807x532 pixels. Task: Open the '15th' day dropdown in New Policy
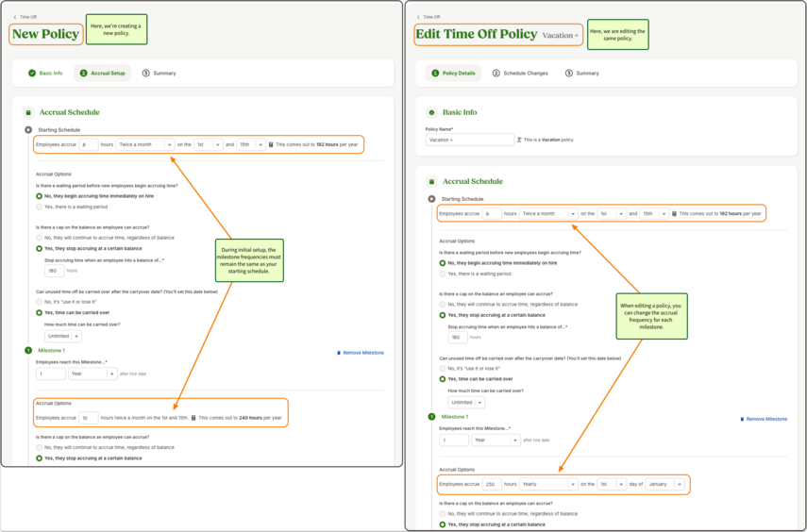click(252, 144)
